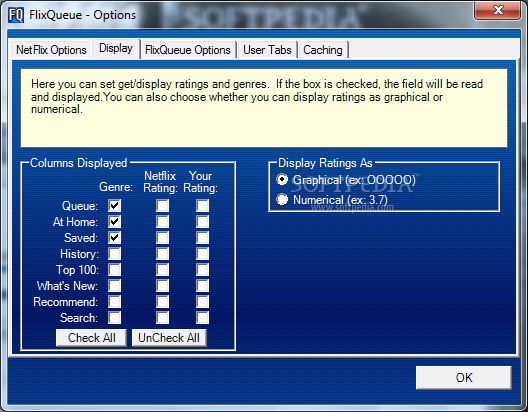Viewport: 528px width, 412px height.
Task: Open the User Tabs tab
Action: pos(267,50)
